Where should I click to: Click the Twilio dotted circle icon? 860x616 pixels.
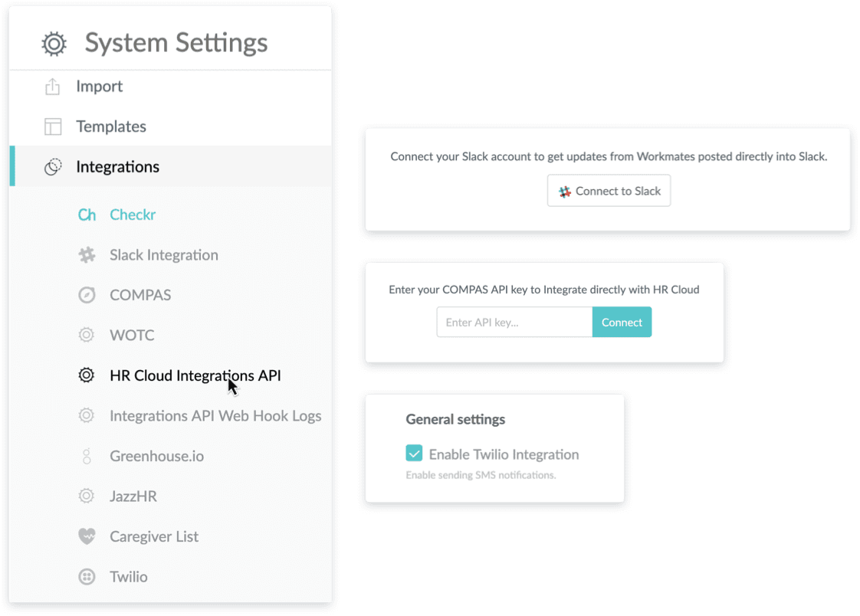click(87, 576)
